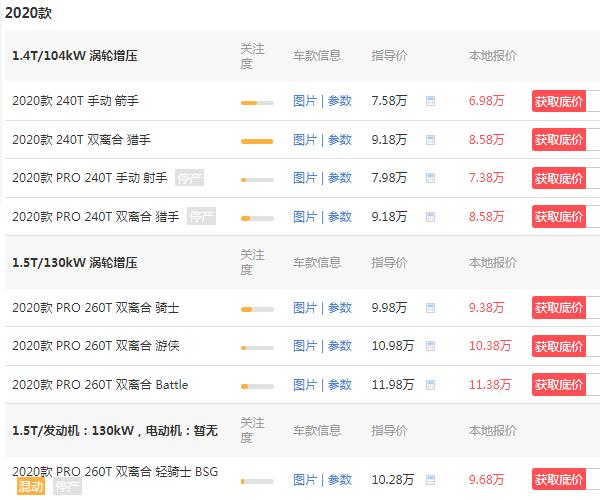
Task: Open the 2020款 240T 手动 箭手 model name
Action: (x=75, y=101)
